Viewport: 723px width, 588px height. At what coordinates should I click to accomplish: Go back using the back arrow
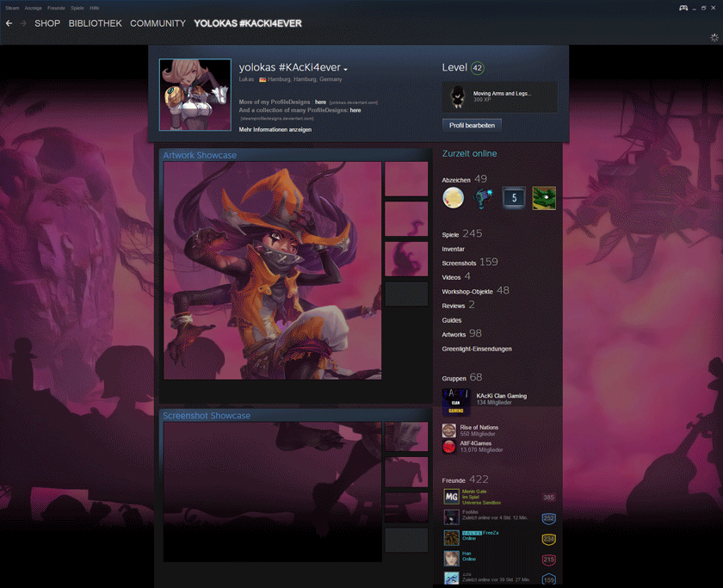point(9,23)
